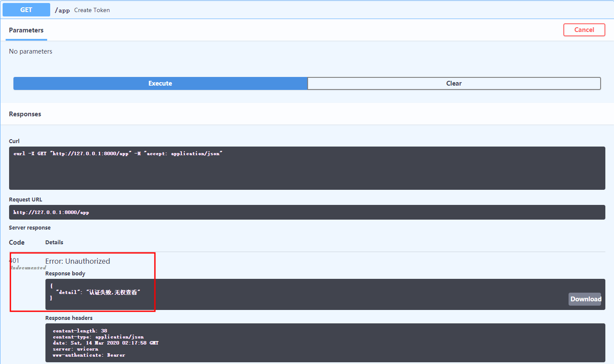The image size is (614, 364).
Task: Download the response body
Action: [585, 299]
